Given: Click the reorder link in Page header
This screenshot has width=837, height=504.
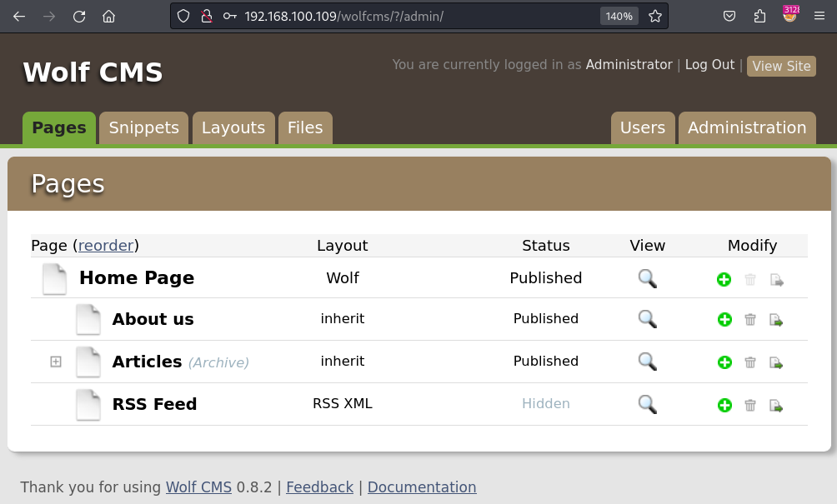Looking at the screenshot, I should point(106,246).
